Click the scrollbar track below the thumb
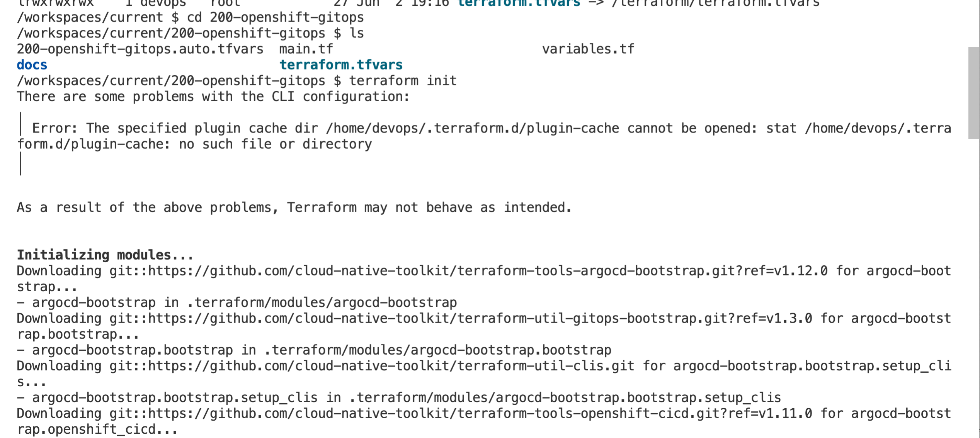The image size is (980, 438). point(974,270)
